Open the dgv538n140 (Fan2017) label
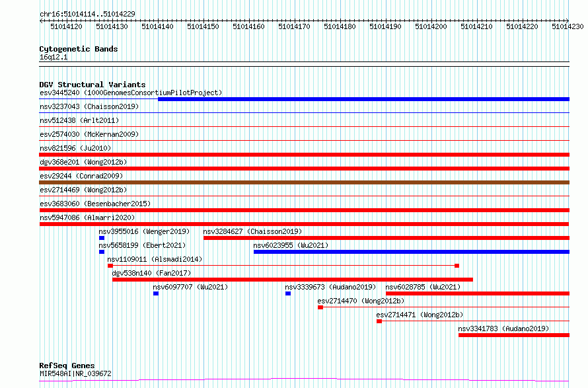This screenshot has height=388, width=588. [151, 273]
